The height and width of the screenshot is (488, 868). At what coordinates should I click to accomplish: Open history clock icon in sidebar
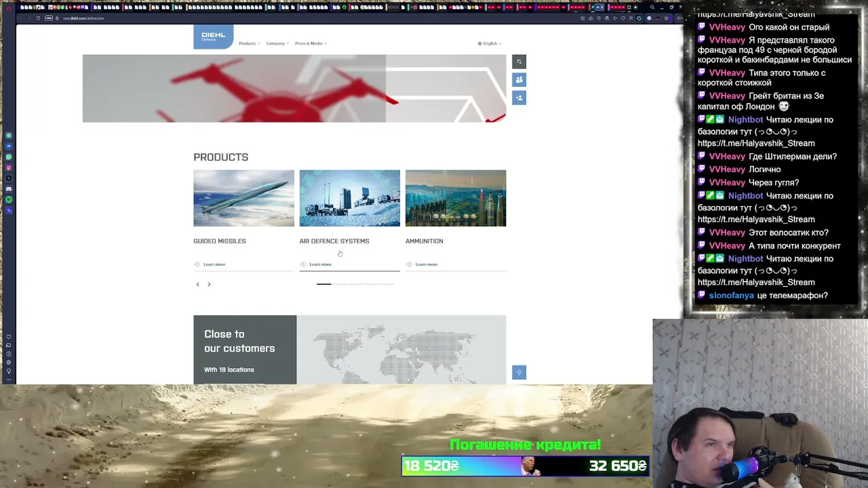(9, 354)
